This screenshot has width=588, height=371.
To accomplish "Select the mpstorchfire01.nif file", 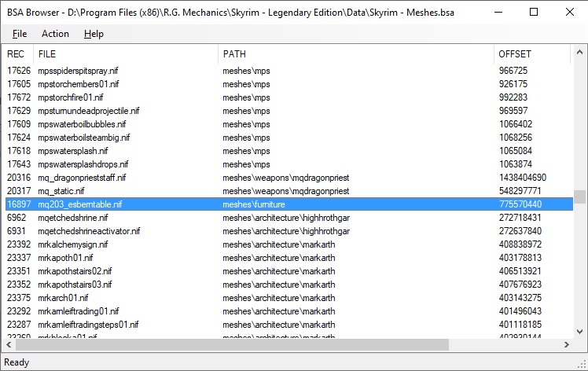I will 71,97.
